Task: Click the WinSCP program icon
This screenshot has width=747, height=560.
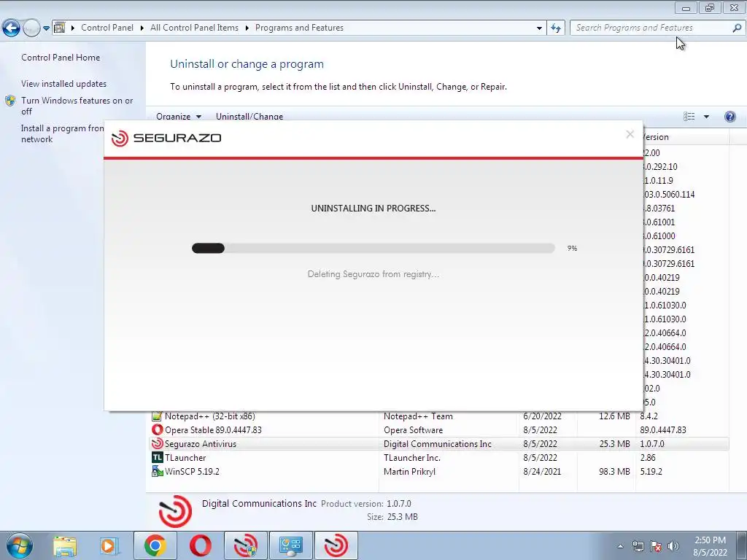Action: 157,472
